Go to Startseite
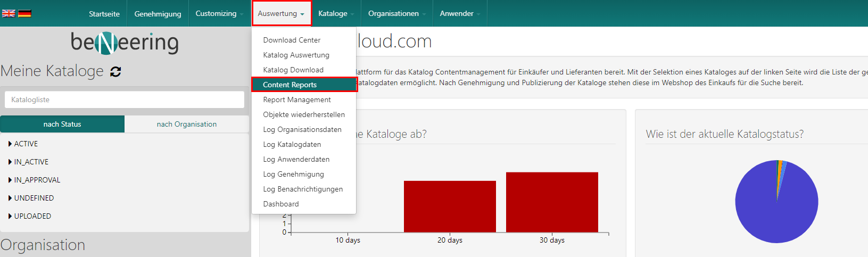868x257 pixels. coord(104,14)
